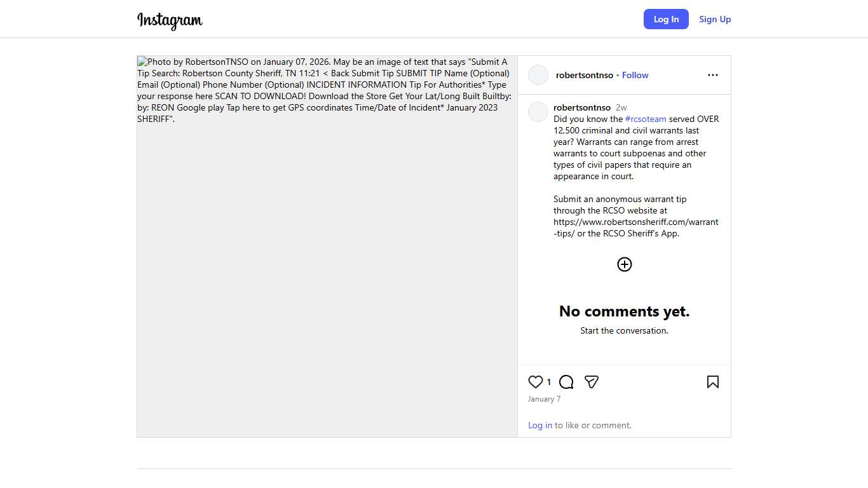Click the header profile avatar for robertsontnso
868x488 pixels.
click(x=538, y=75)
